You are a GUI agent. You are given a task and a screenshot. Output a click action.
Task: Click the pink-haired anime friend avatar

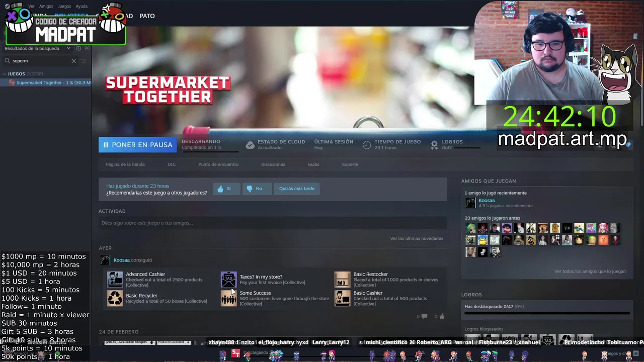pyautogui.click(x=603, y=228)
